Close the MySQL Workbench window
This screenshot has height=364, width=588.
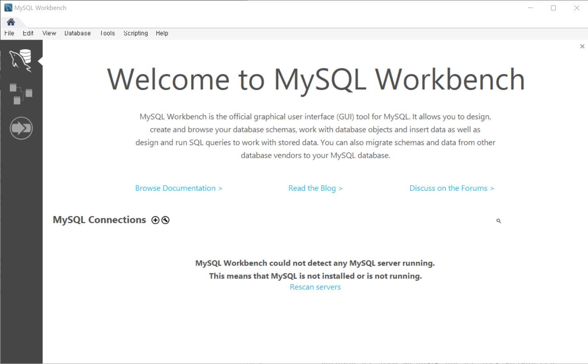point(577,8)
